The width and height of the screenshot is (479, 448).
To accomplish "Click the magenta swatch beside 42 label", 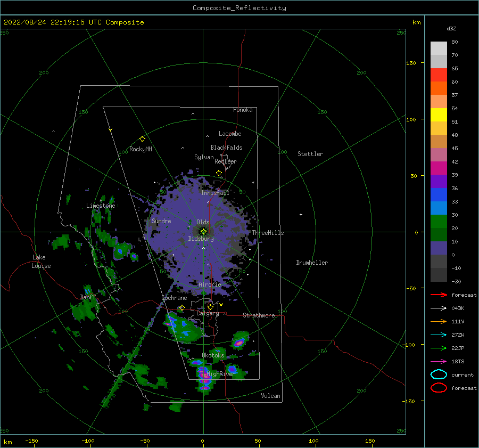I will point(439,168).
